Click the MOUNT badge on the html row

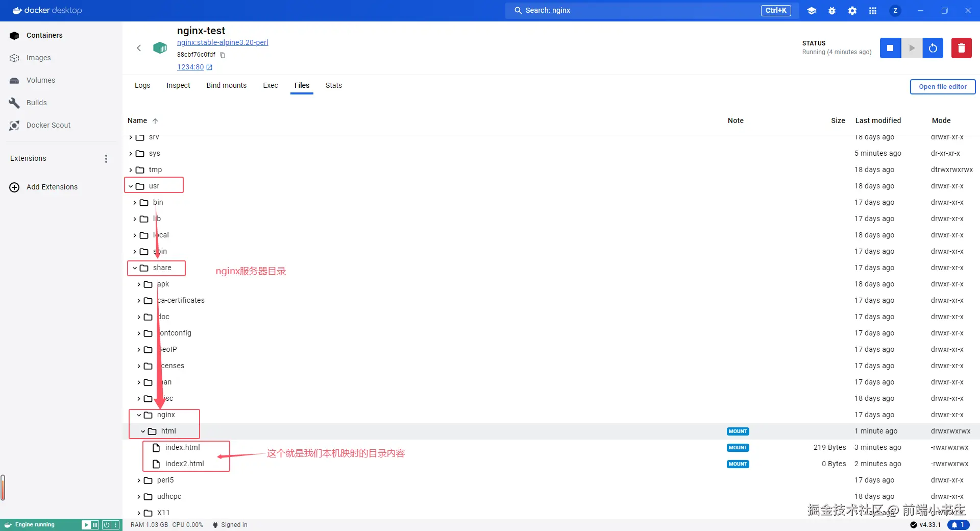tap(738, 431)
